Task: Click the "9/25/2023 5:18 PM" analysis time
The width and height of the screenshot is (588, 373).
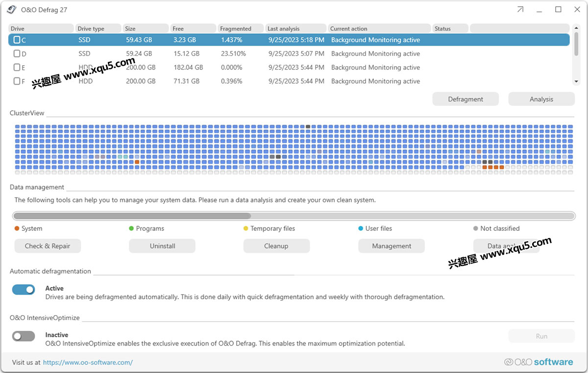Action: (296, 40)
